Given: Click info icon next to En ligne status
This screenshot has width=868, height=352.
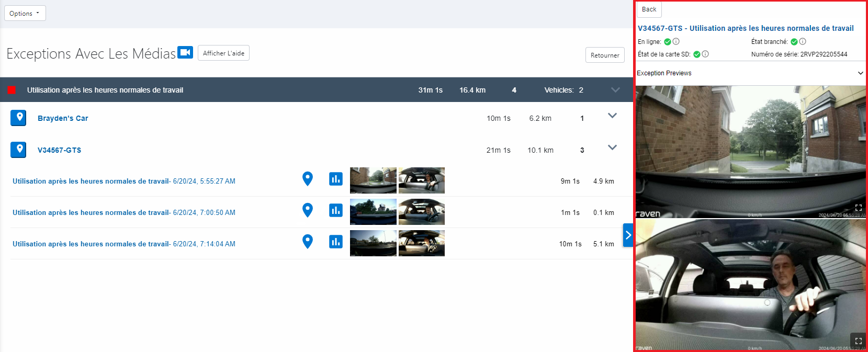Looking at the screenshot, I should pyautogui.click(x=676, y=41).
